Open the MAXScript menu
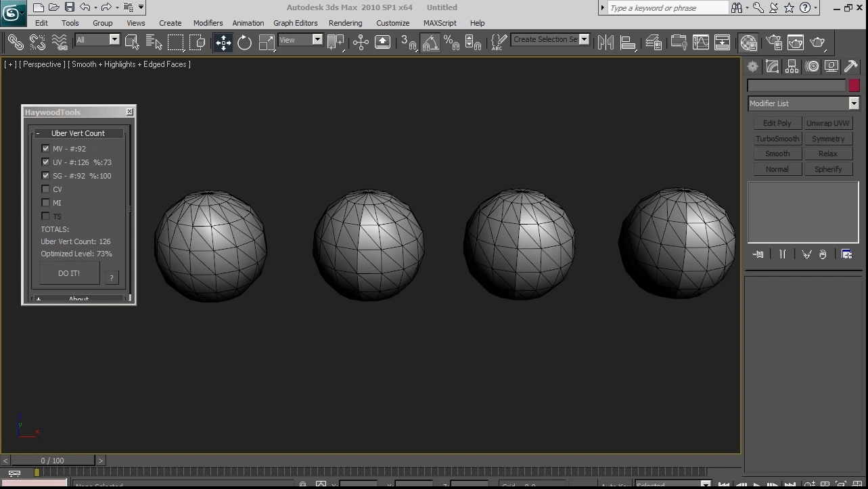Screen dimensions: 868x489 440,23
